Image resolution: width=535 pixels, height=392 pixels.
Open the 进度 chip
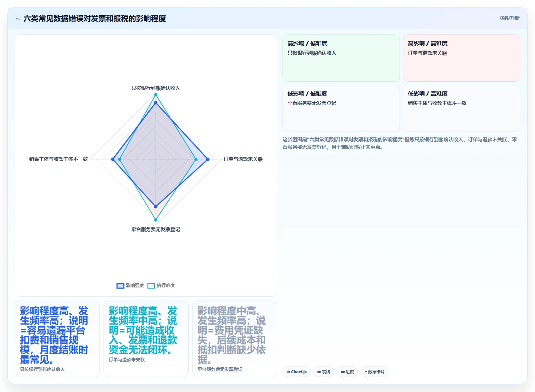pyautogui.click(x=347, y=372)
